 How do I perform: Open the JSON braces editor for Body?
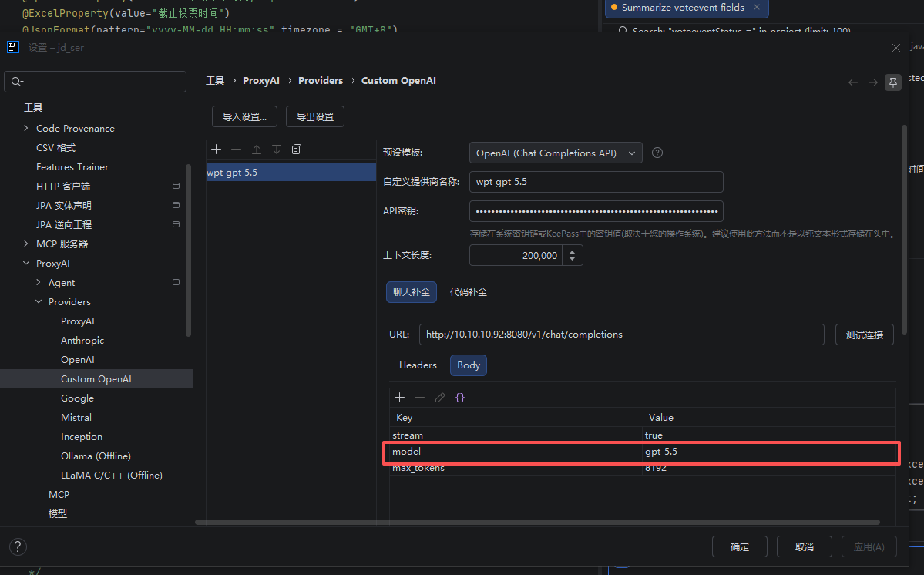point(460,398)
